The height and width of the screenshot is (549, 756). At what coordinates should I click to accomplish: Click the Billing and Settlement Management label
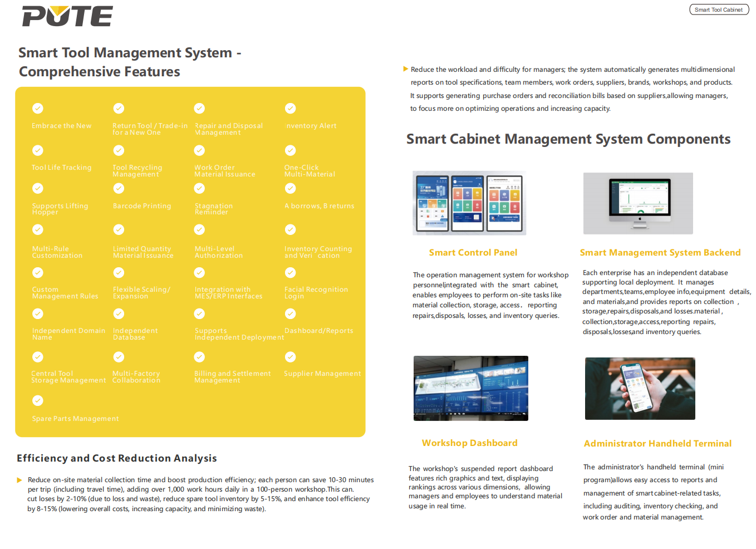click(232, 377)
